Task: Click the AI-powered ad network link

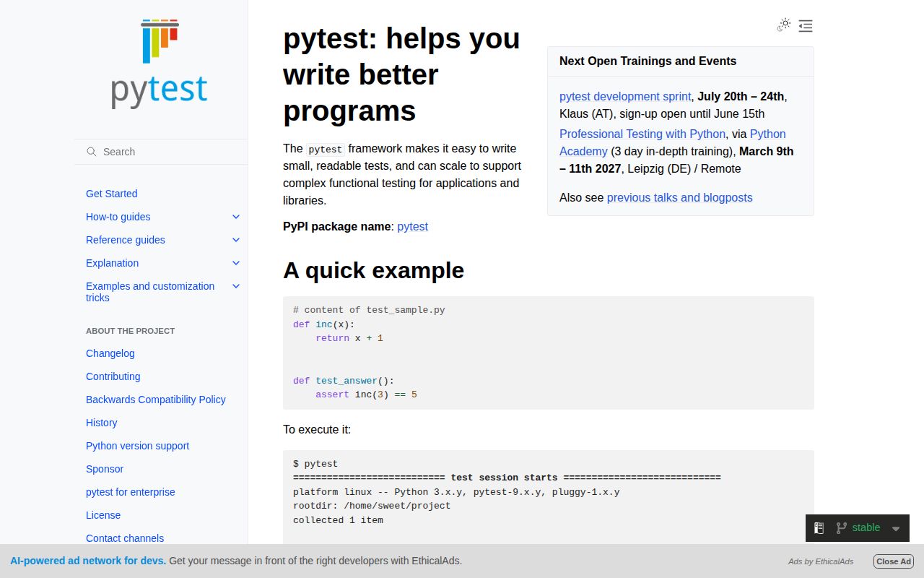Action: (88, 561)
